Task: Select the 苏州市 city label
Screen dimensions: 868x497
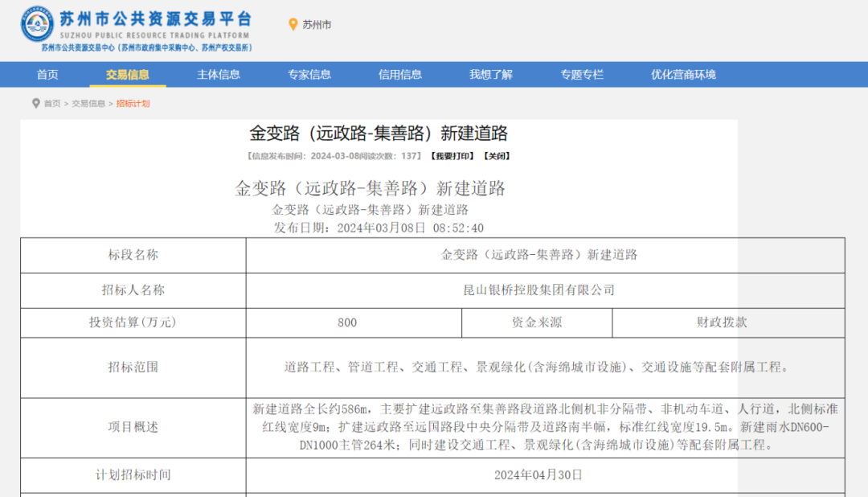Action: pyautogui.click(x=317, y=25)
